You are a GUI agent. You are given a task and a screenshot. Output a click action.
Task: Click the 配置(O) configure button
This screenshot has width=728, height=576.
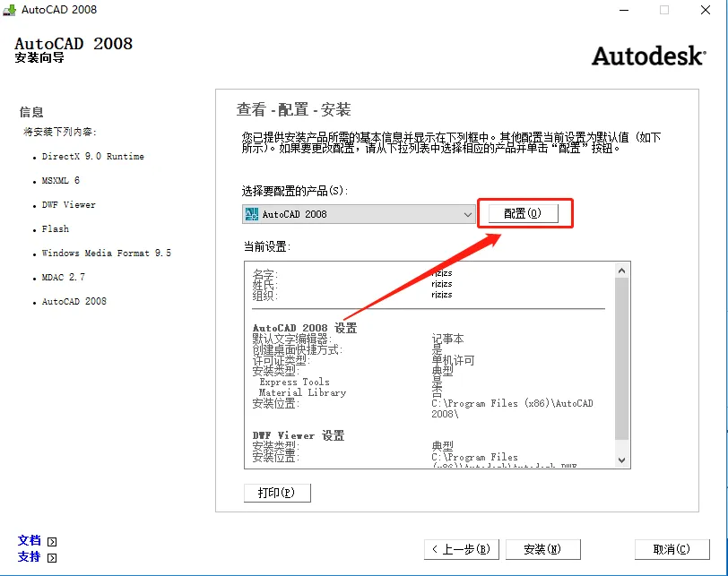coord(524,213)
